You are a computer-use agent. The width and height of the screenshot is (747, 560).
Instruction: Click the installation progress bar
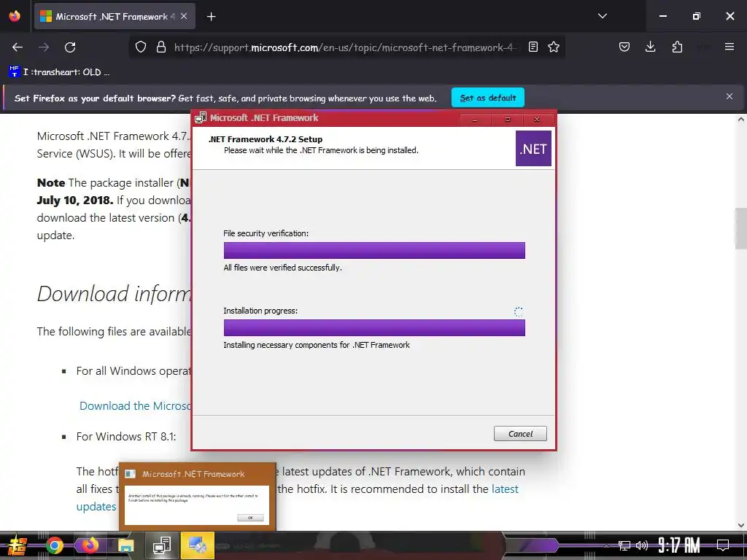click(x=374, y=327)
